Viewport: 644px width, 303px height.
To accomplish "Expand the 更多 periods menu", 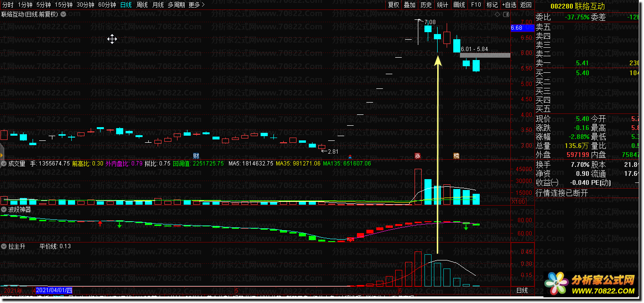I will [x=196, y=5].
